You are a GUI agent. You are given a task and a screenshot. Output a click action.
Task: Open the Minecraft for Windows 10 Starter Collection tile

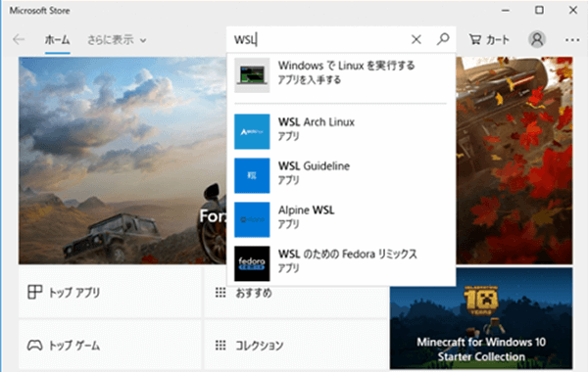click(481, 318)
